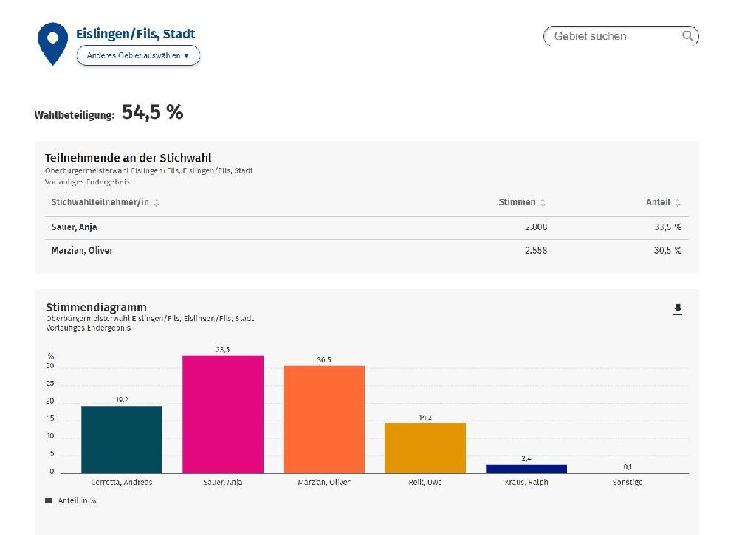The height and width of the screenshot is (535, 756).
Task: Click the pink Sauer, Anja bar
Action: pyautogui.click(x=223, y=414)
